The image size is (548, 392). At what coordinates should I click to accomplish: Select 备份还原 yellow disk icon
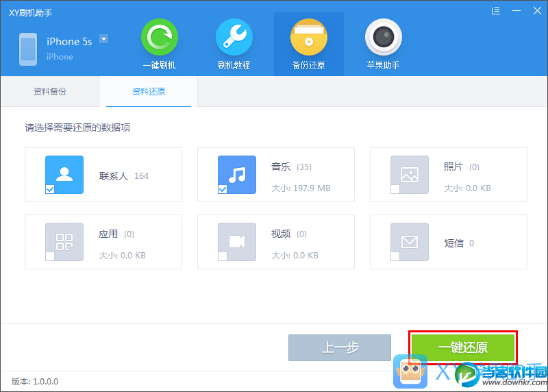click(309, 37)
